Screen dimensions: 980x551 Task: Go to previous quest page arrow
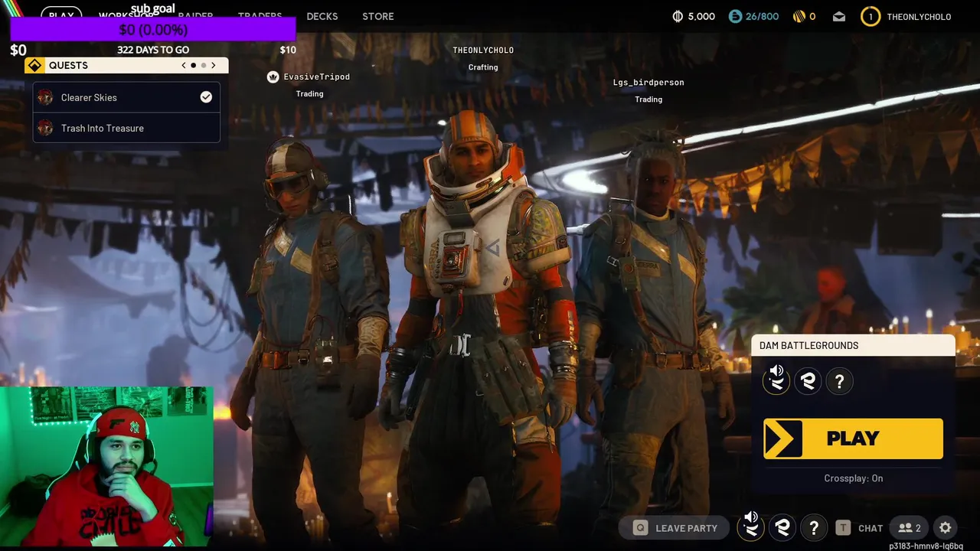coord(184,65)
